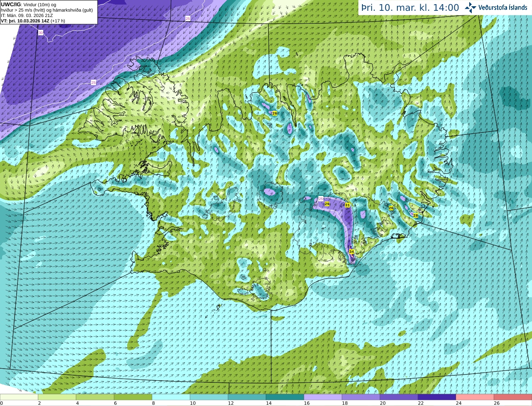Pick the 0–2 m/s pale yellow legend swatch

click(x=19, y=397)
